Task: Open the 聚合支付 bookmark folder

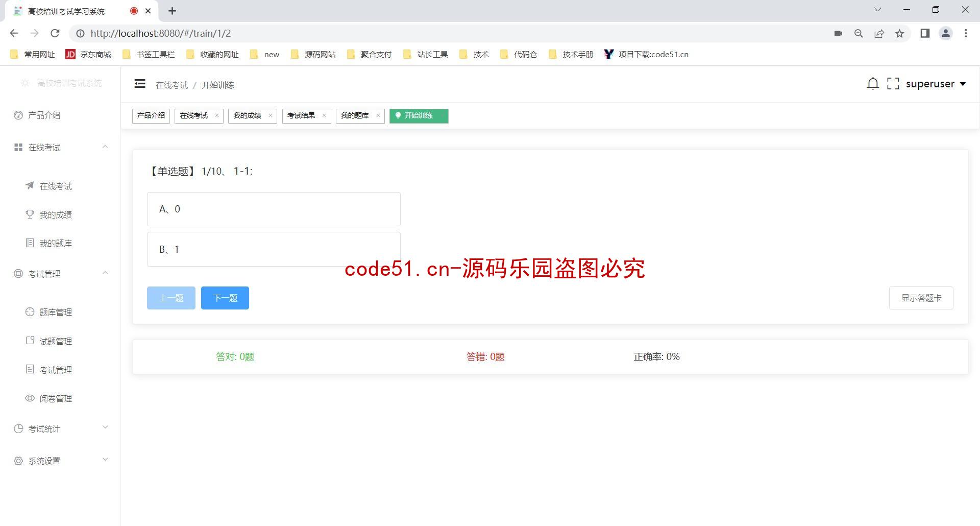Action: click(370, 54)
